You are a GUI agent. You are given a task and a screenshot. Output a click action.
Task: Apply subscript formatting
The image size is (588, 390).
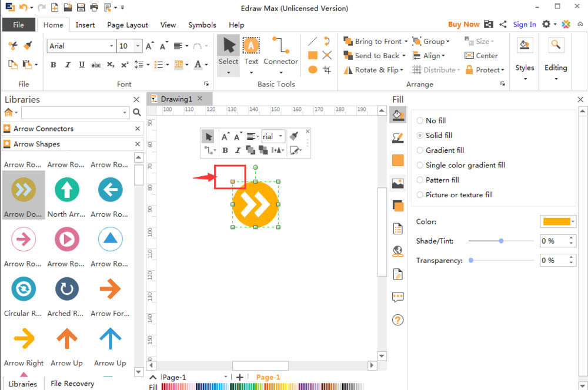[111, 65]
